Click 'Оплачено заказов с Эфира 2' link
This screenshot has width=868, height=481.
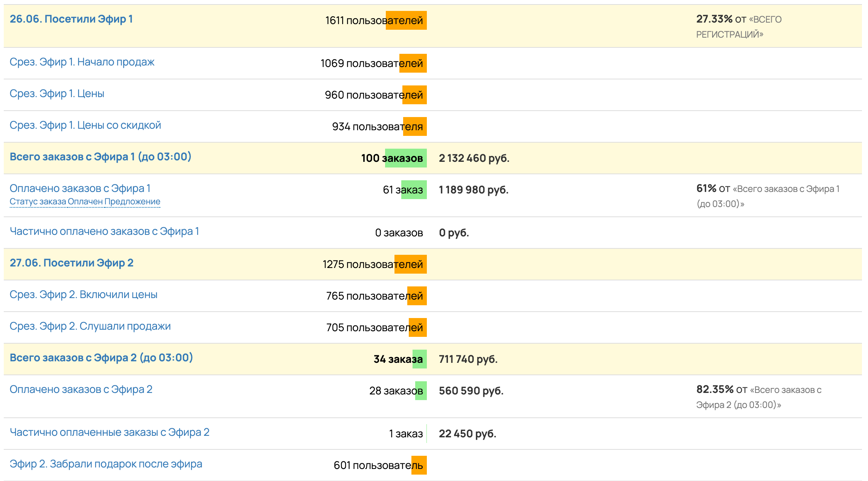(x=81, y=390)
